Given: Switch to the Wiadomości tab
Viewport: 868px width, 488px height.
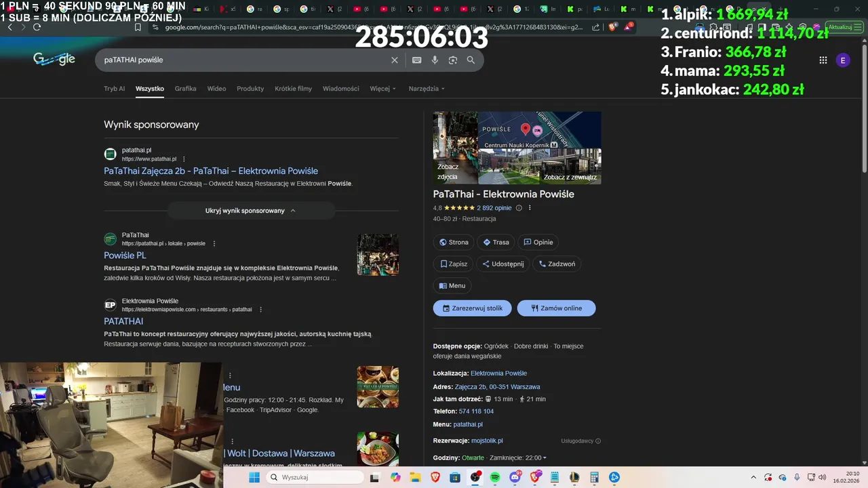Looking at the screenshot, I should [x=340, y=89].
